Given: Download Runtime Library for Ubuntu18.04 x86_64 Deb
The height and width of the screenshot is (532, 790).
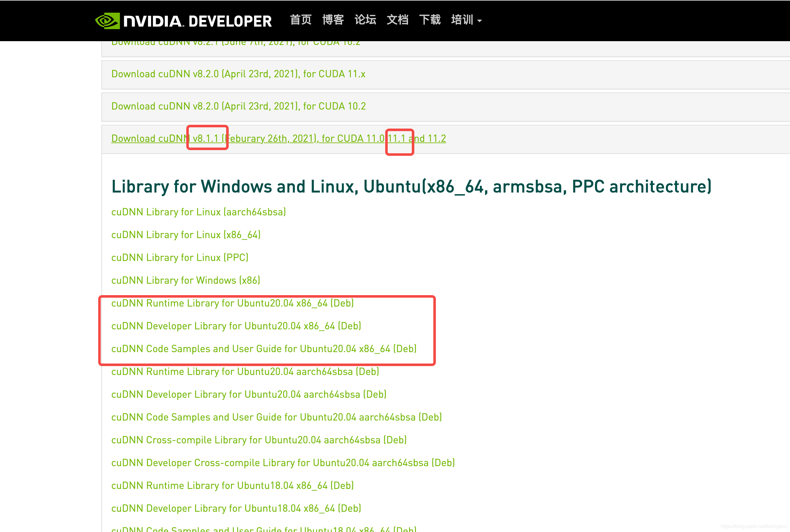Looking at the screenshot, I should click(x=233, y=485).
